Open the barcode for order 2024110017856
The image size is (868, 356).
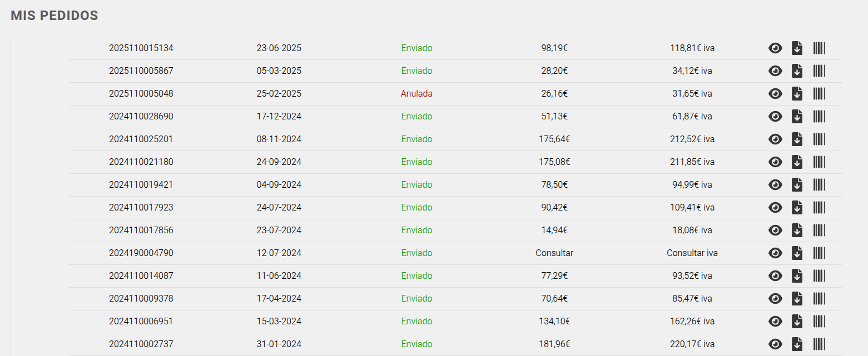click(819, 230)
